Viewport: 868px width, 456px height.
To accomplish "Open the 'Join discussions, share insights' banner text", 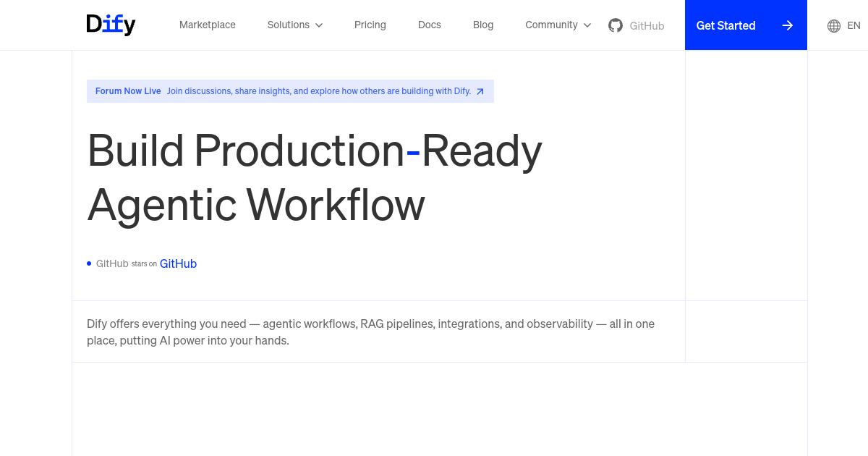I will pos(319,91).
